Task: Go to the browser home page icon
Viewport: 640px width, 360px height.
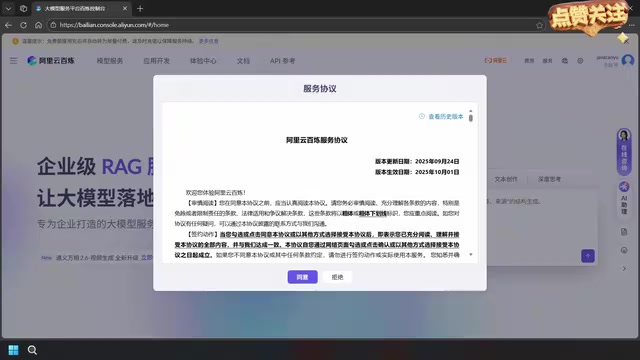Action: tap(38, 25)
